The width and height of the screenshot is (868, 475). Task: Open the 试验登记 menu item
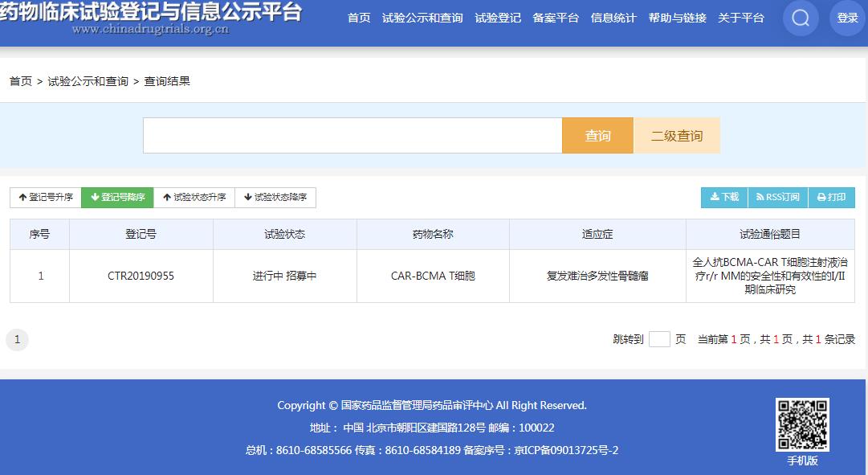point(498,18)
